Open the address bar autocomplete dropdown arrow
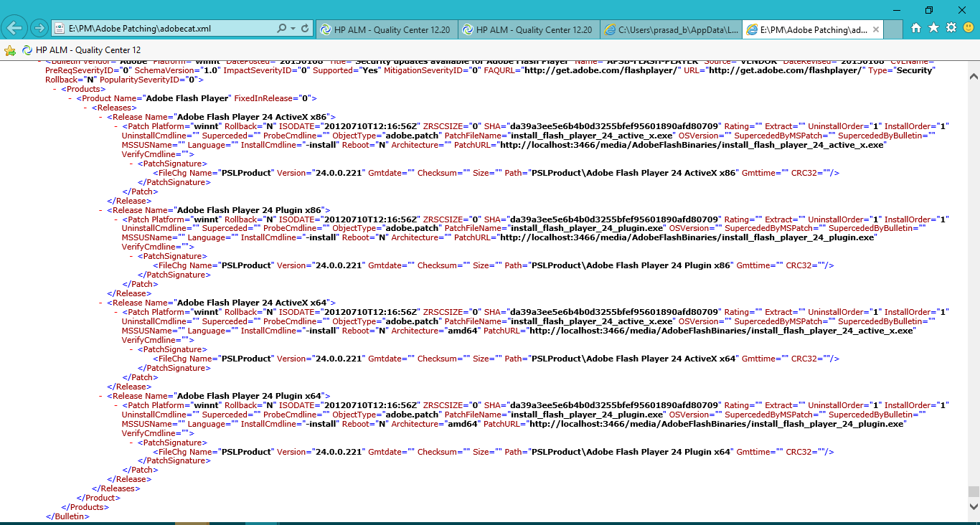Viewport: 980px width, 525px height. (293, 29)
